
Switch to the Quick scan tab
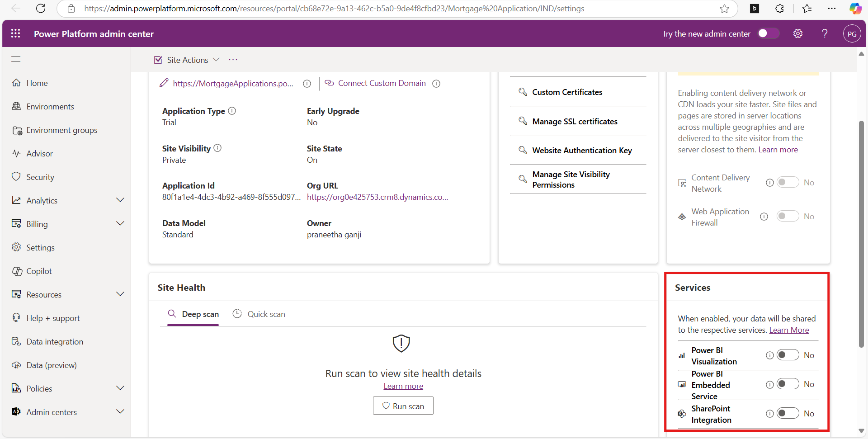259,314
